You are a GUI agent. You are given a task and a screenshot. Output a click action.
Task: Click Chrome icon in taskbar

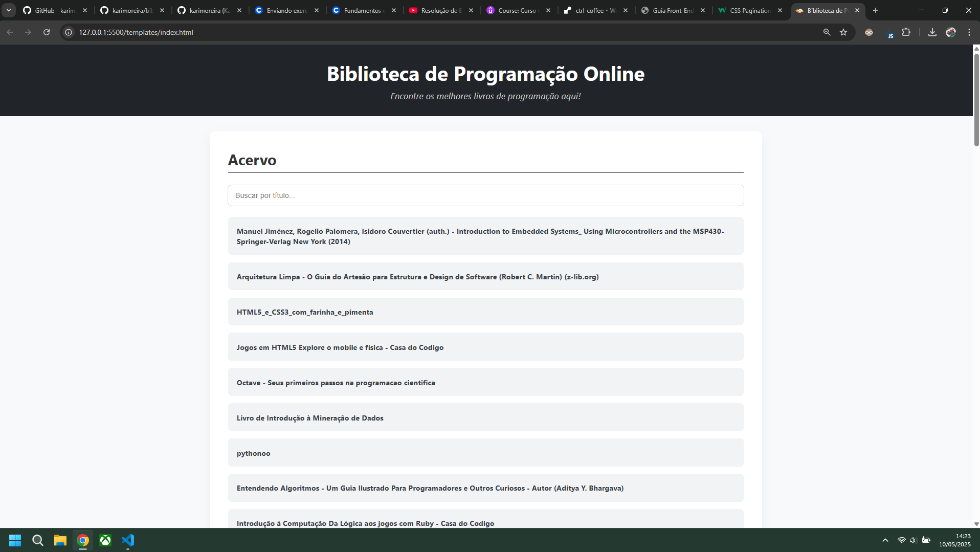[x=83, y=540]
